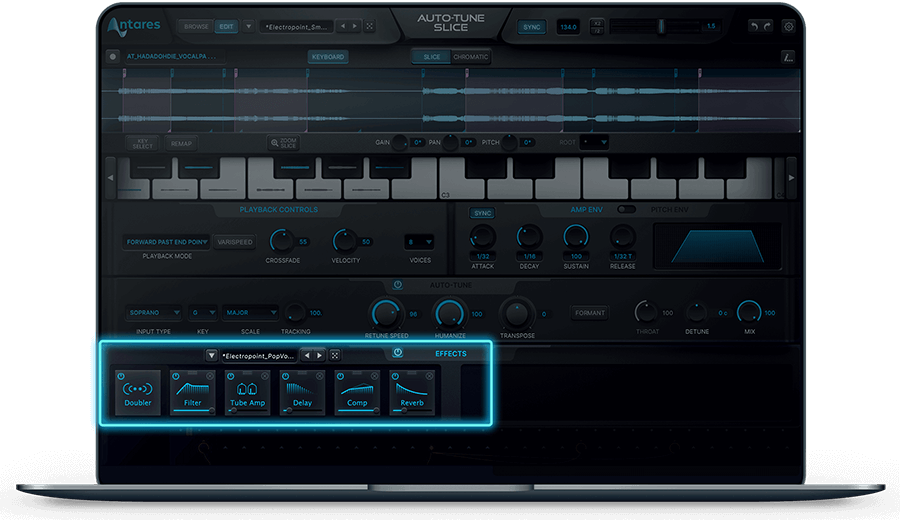Open the top bar preset menu arrow
Screen dimensions: 900x520
point(248,26)
